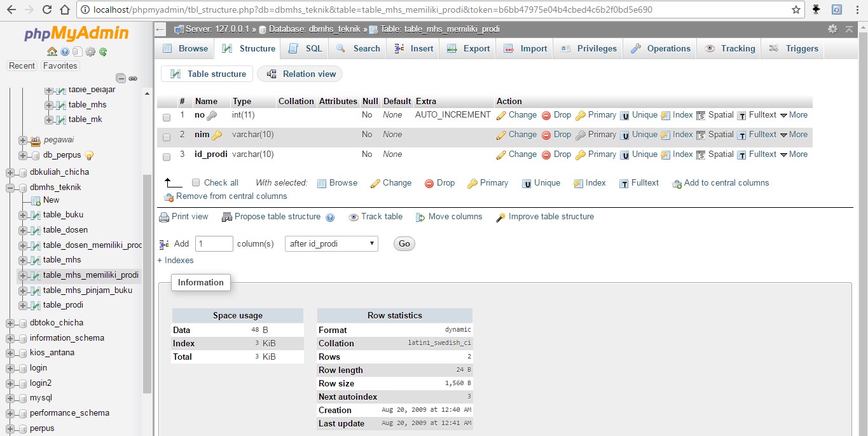Open the Relation view link
This screenshot has height=436, width=868.
300,74
